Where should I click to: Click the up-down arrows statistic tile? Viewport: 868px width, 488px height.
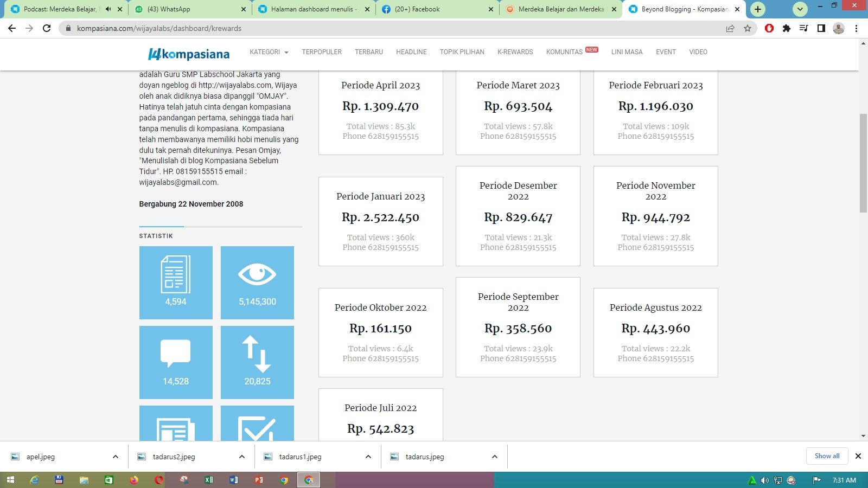(257, 362)
